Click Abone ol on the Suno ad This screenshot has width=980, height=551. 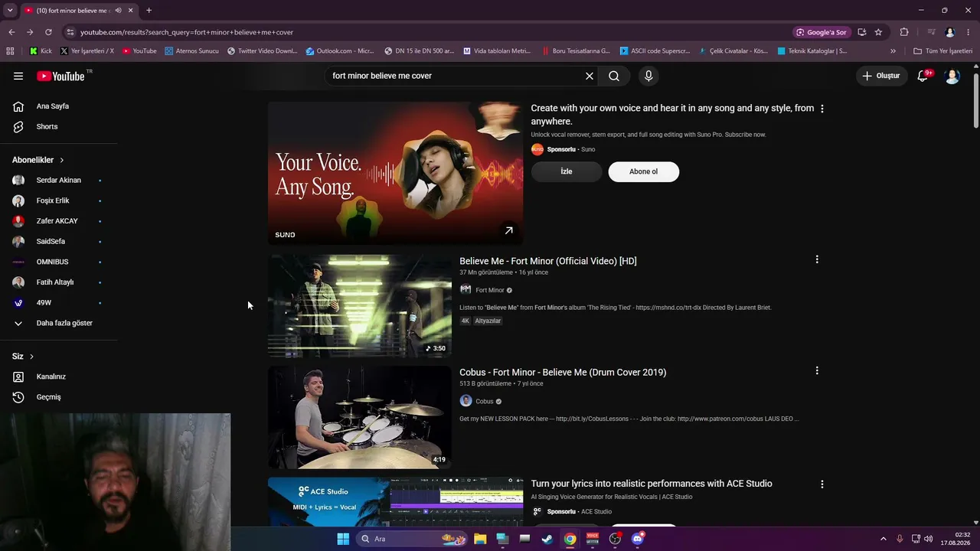point(643,171)
